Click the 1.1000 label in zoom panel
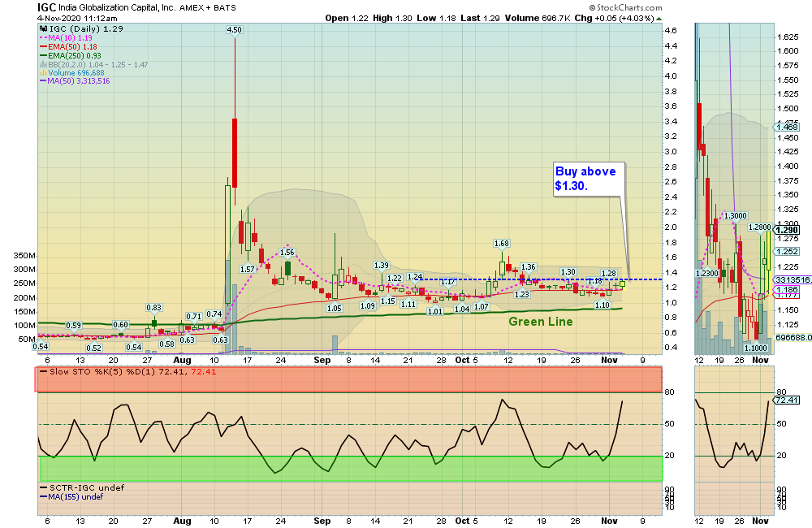The image size is (812, 528). [755, 348]
